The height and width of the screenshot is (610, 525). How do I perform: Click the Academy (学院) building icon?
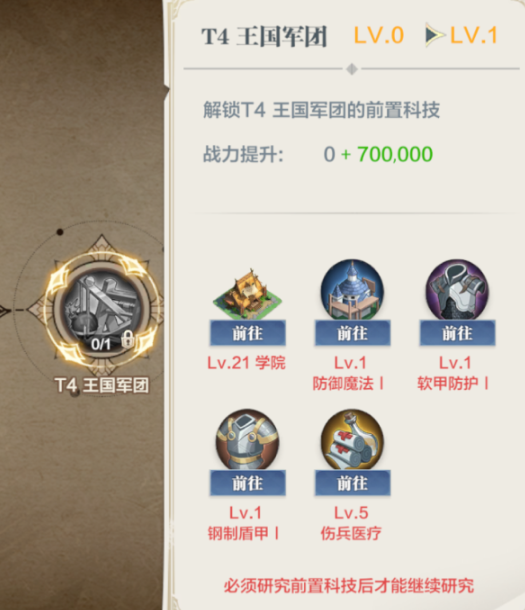tap(247, 294)
